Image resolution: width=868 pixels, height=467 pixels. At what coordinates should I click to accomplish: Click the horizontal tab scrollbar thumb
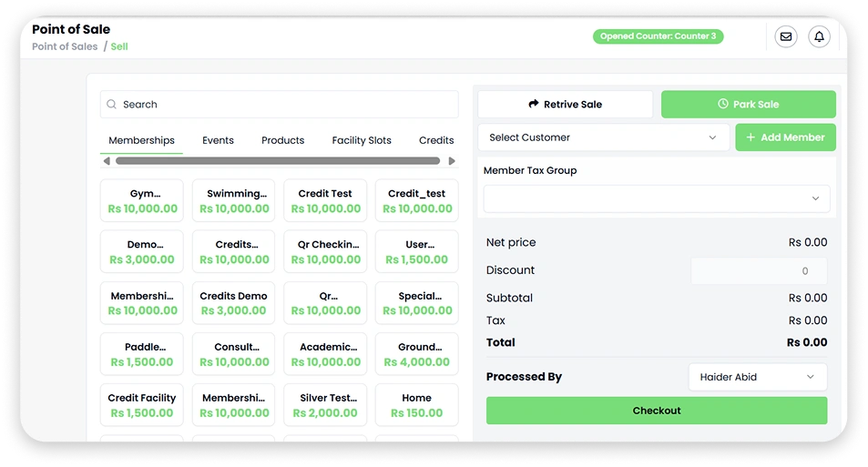[278, 161]
